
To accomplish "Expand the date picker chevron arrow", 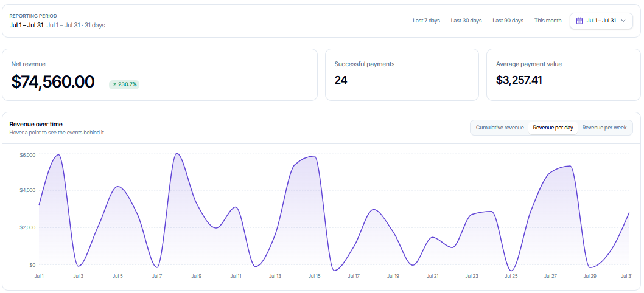I will click(623, 21).
